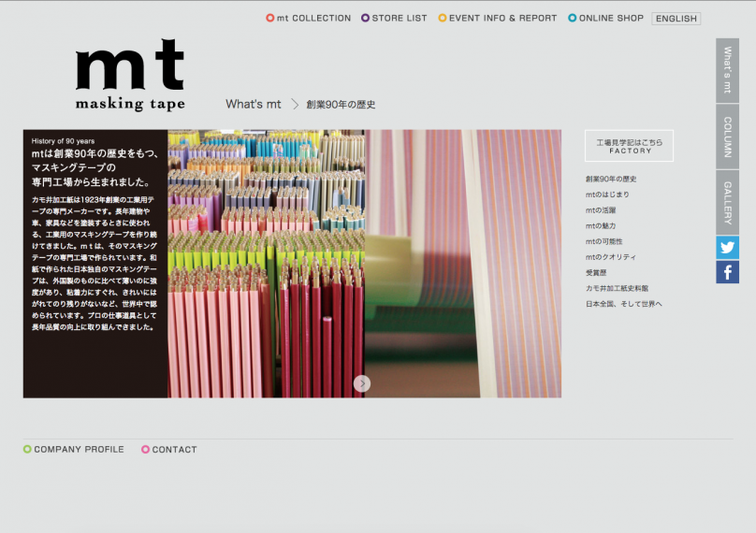Click the colorful tape rolls photo
The width and height of the screenshot is (756, 533).
click(x=266, y=264)
